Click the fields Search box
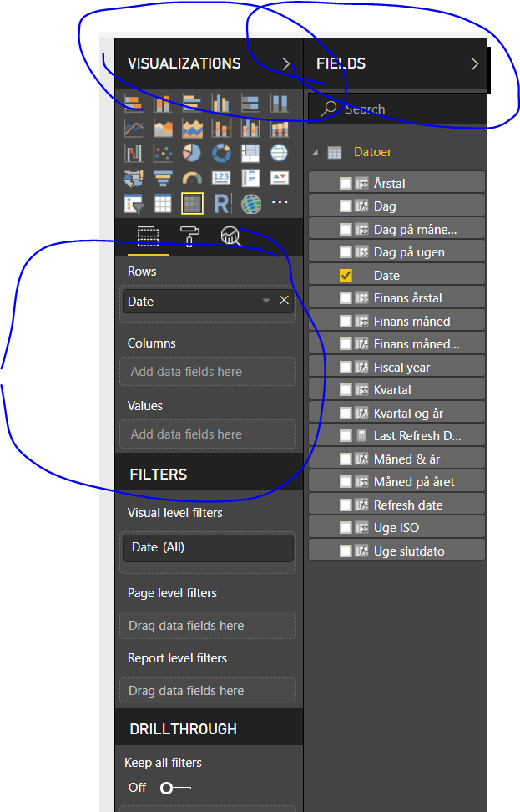The width and height of the screenshot is (520, 812). click(x=397, y=109)
